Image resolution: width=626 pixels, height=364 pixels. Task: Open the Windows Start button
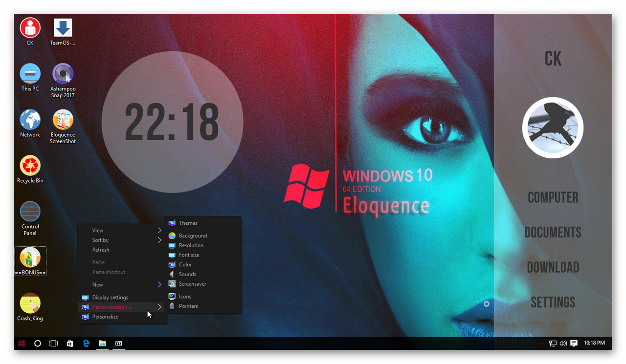coord(22,343)
